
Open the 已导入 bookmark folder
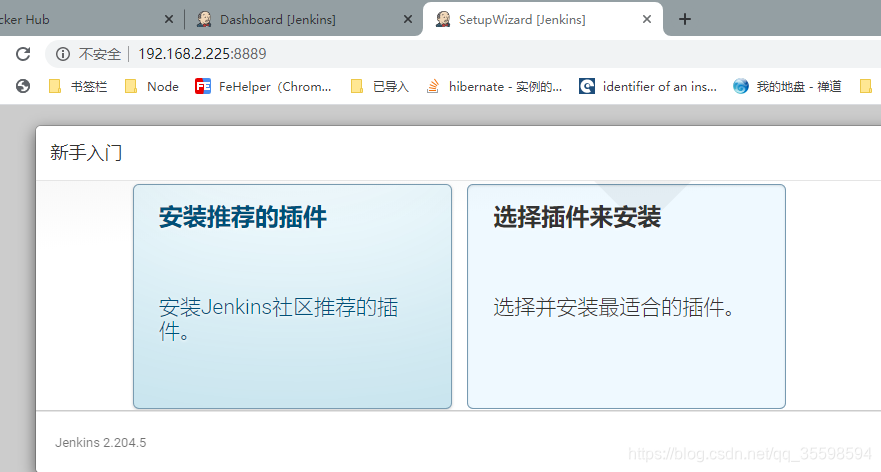coord(380,86)
